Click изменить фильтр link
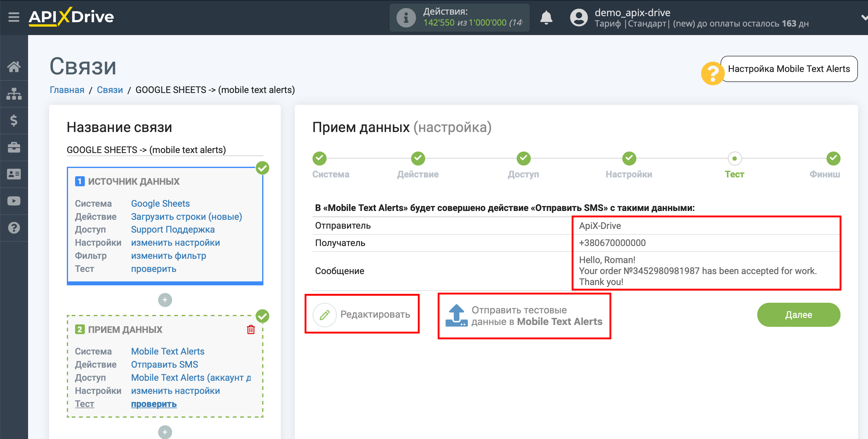The width and height of the screenshot is (868, 439). (x=168, y=256)
